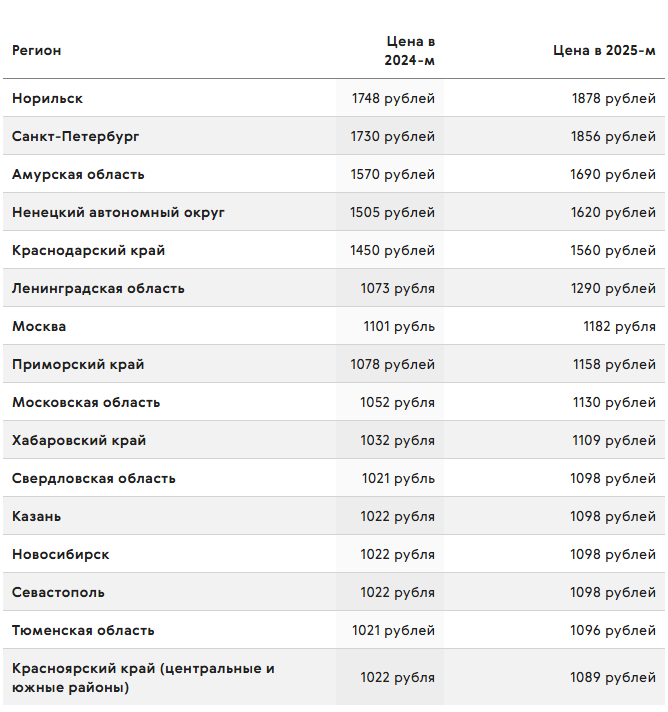Select Красноярский край region cell

[x=143, y=677]
